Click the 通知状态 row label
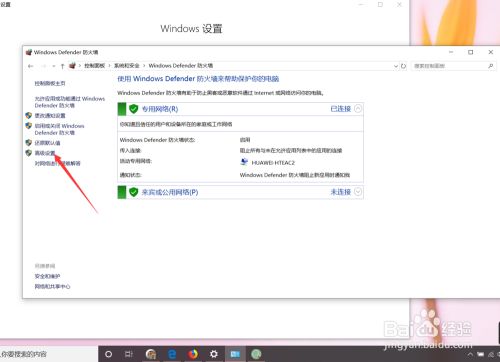The width and height of the screenshot is (500, 362). coord(130,175)
